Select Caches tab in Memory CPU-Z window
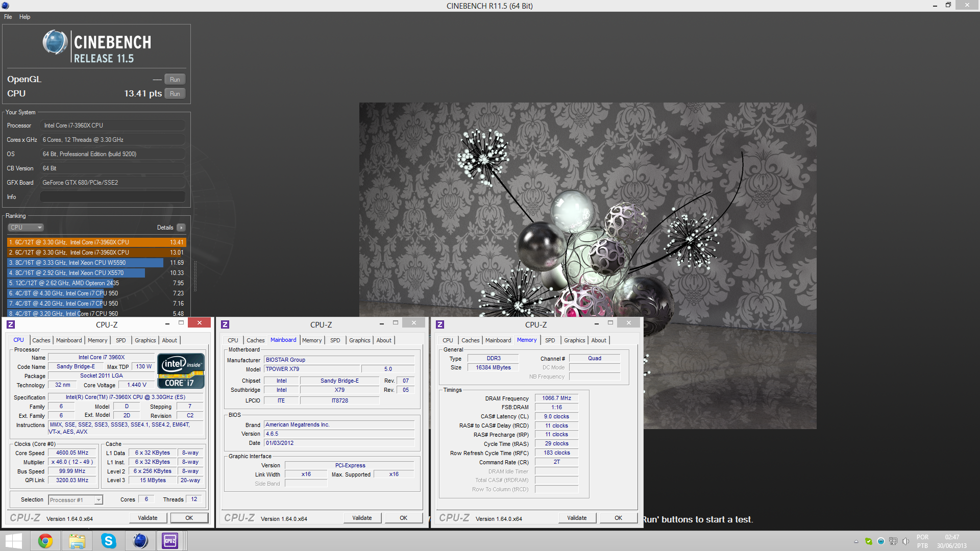 click(471, 340)
